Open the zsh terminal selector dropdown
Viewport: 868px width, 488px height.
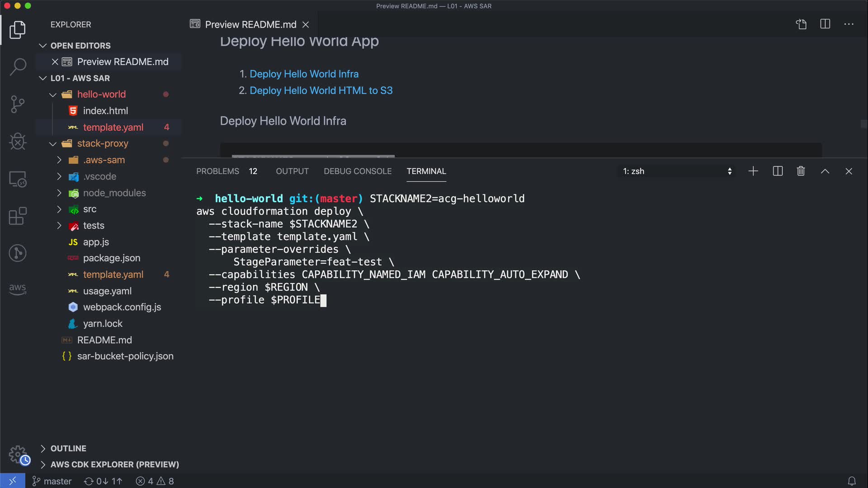point(677,171)
